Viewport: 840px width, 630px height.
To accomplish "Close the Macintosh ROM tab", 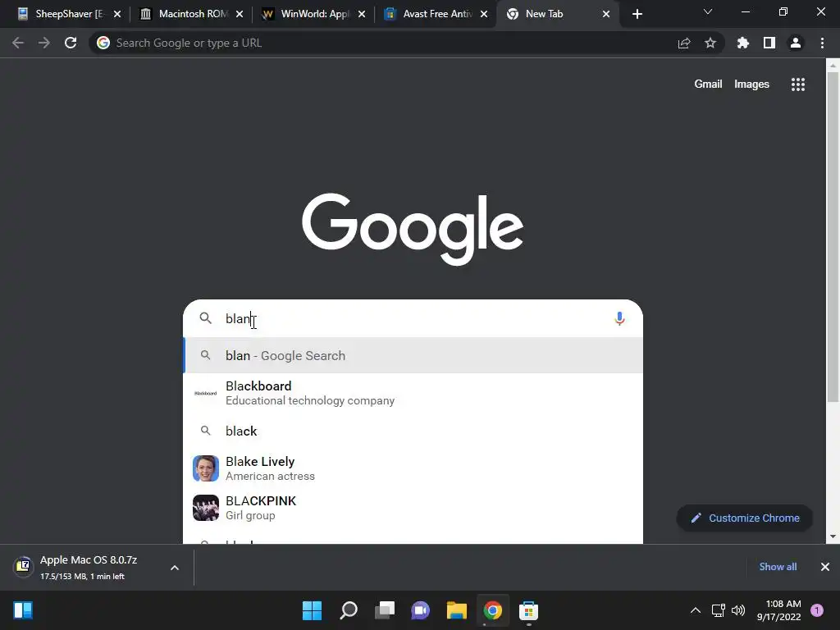I will pyautogui.click(x=240, y=14).
